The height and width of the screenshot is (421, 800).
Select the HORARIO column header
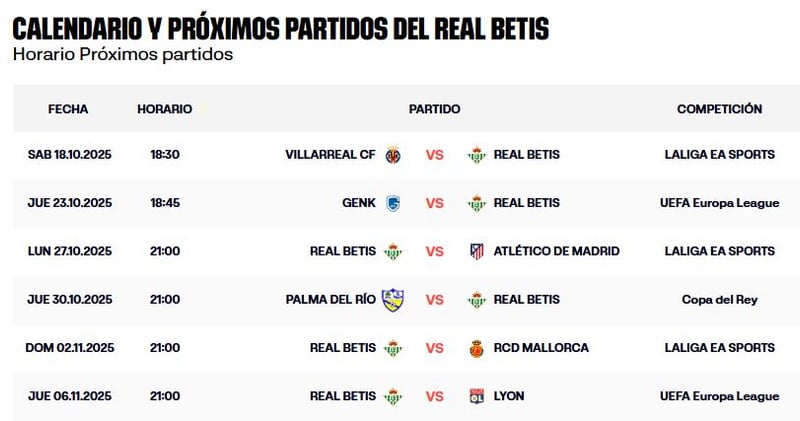coord(165,109)
